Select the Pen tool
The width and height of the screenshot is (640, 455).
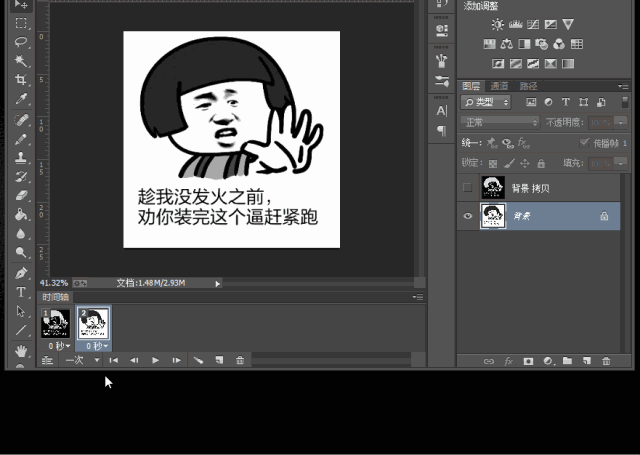(x=21, y=273)
